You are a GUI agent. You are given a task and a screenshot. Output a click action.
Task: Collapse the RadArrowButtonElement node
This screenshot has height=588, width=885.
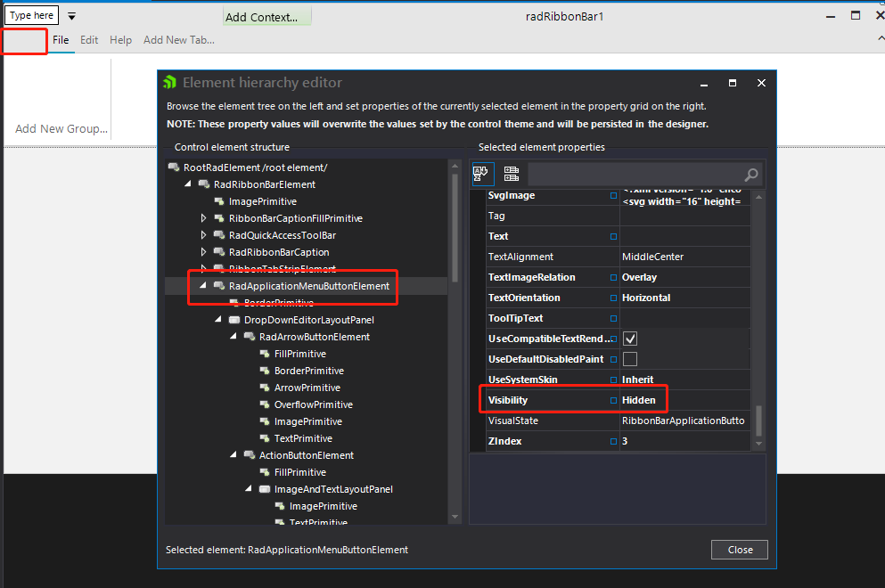(x=234, y=337)
